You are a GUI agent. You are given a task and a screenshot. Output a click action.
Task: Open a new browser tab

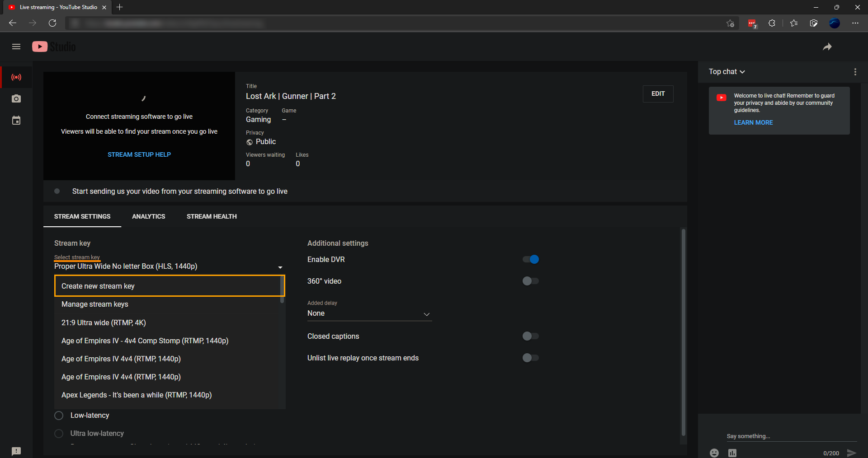tap(120, 7)
